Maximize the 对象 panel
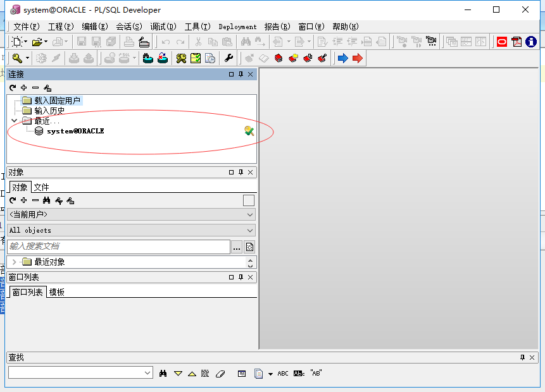The height and width of the screenshot is (392, 545). [231, 172]
